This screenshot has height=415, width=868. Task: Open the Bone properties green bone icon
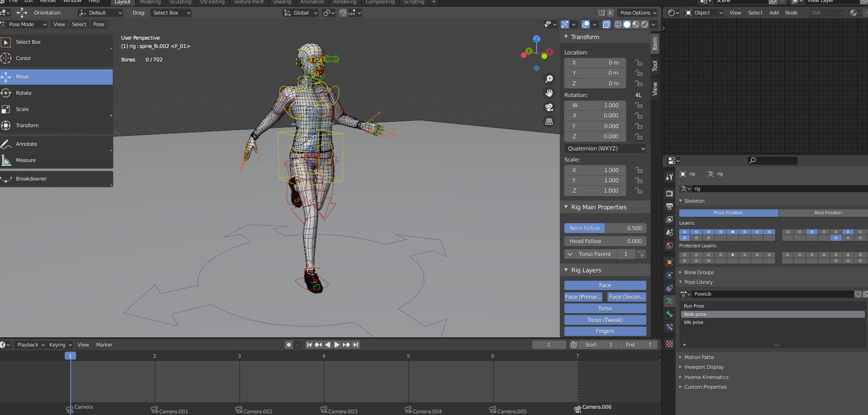[670, 314]
